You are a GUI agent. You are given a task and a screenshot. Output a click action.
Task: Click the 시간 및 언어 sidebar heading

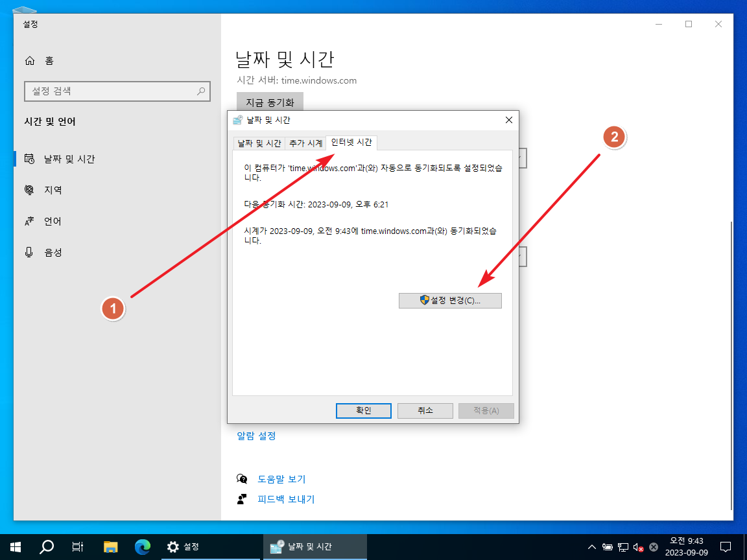tap(50, 121)
